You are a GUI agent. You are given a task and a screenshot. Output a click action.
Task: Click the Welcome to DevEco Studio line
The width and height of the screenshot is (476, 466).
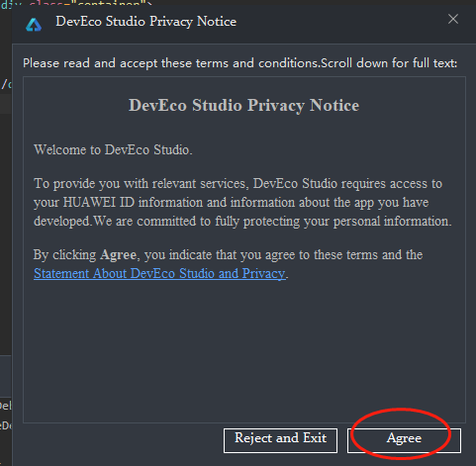113,149
